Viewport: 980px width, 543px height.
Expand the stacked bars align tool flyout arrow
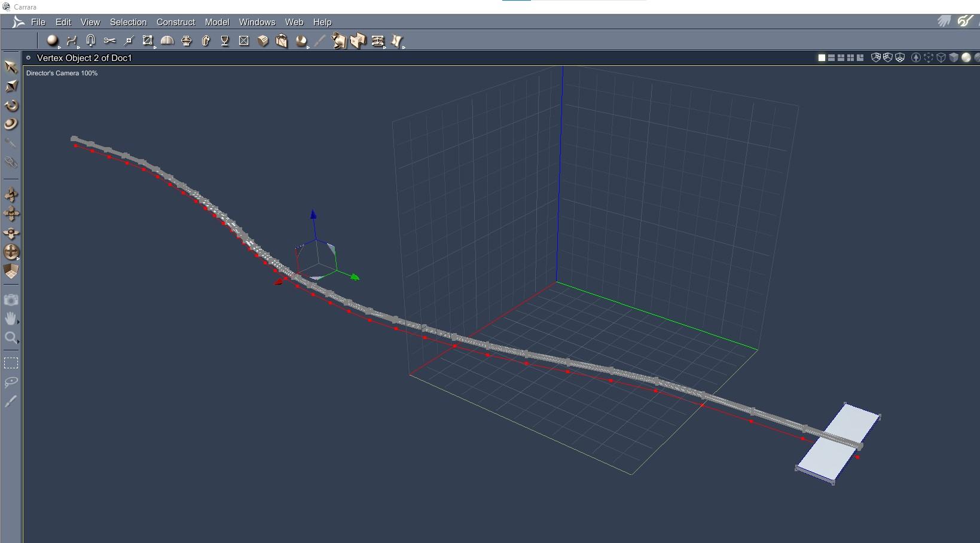point(385,47)
